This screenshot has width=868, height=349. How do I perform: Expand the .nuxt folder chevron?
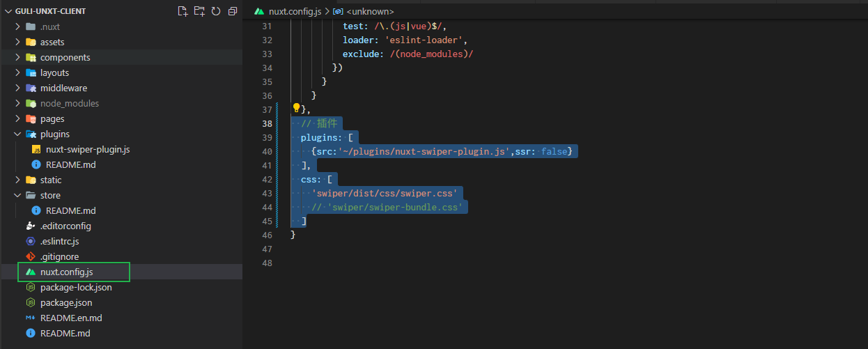[x=17, y=26]
